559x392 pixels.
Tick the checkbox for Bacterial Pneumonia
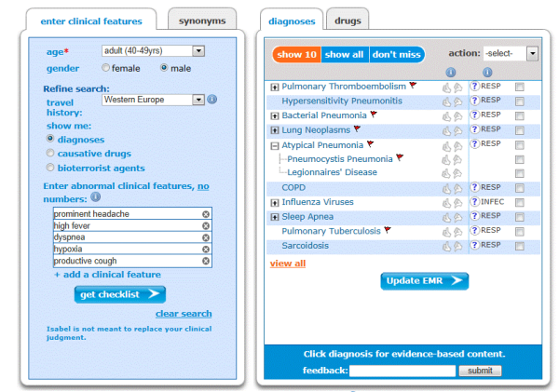(x=520, y=115)
